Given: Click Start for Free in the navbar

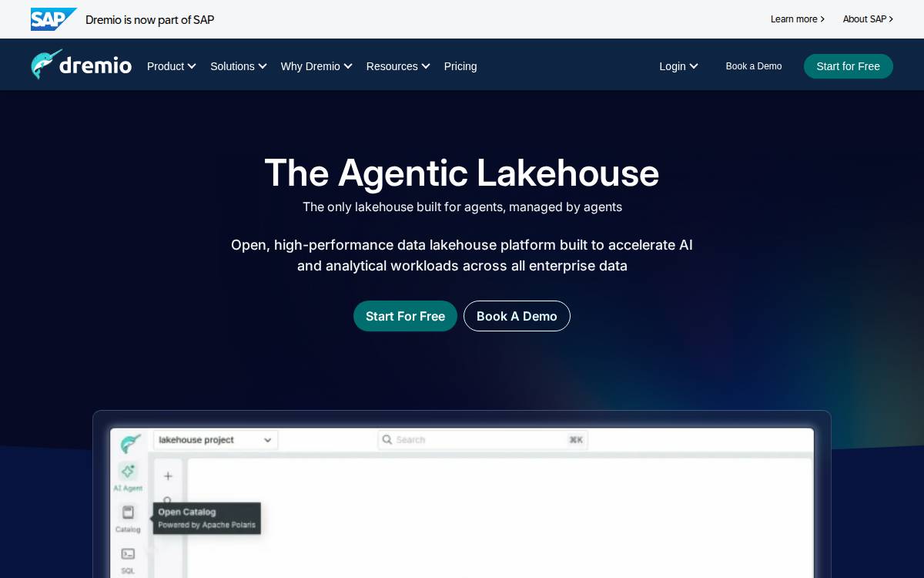Looking at the screenshot, I should 849,66.
